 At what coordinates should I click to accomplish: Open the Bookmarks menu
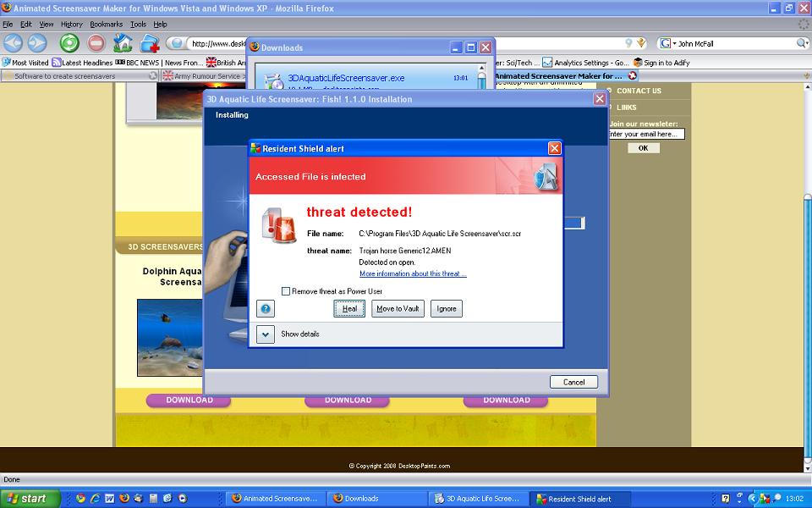coord(106,24)
